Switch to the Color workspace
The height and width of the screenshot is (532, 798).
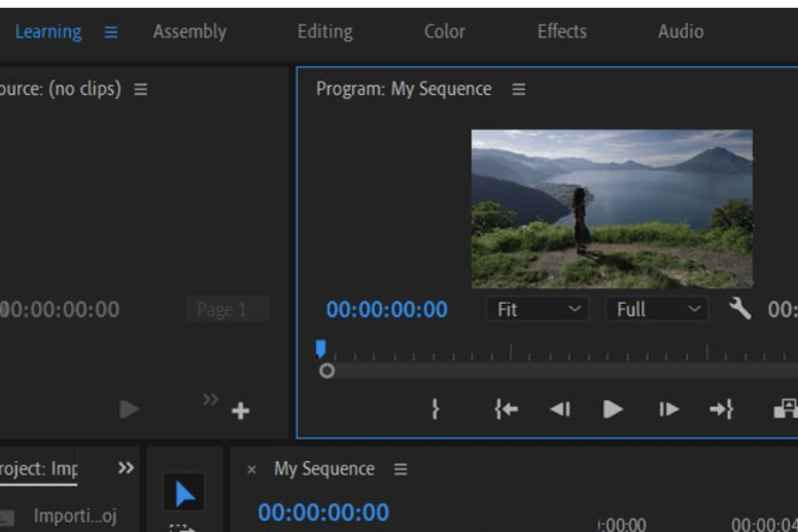point(444,32)
